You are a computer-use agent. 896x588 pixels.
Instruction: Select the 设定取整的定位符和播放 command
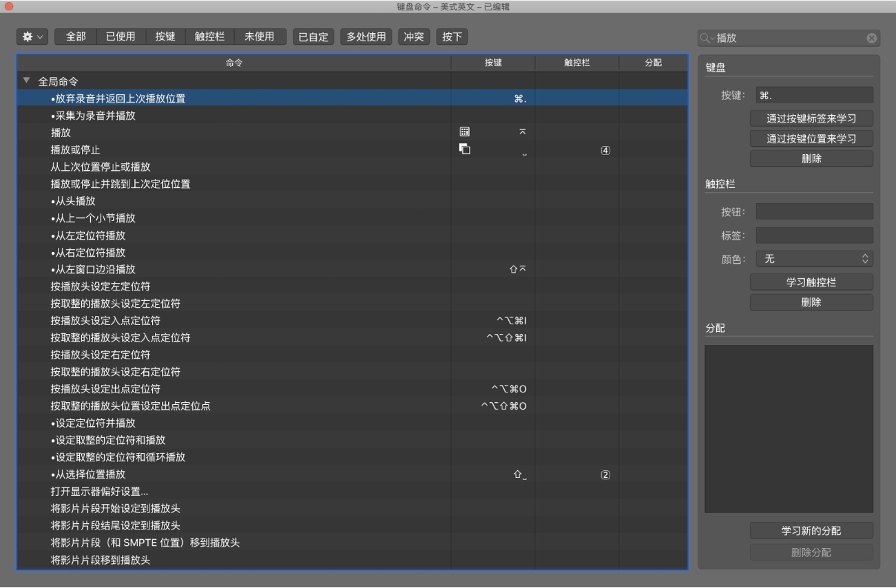coord(352,440)
